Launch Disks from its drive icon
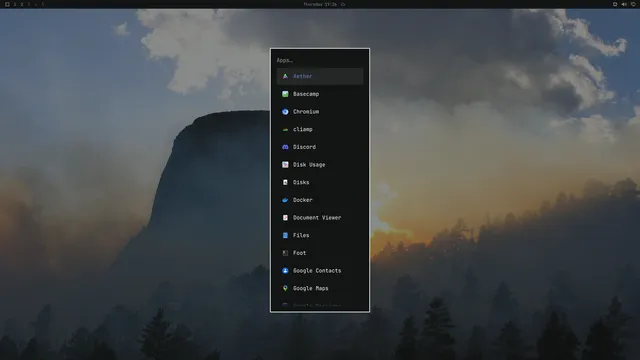 click(285, 182)
